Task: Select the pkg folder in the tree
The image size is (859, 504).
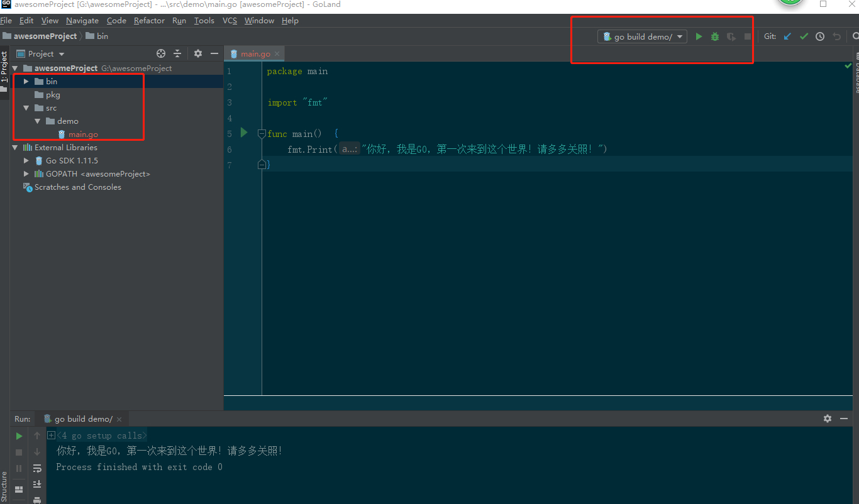Action: [x=53, y=95]
